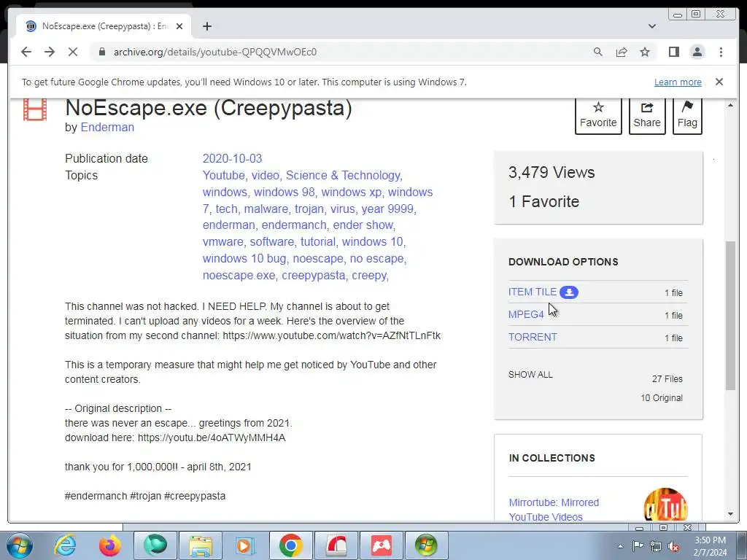Image resolution: width=747 pixels, height=560 pixels.
Task: View site info via lock icon
Action: (x=102, y=52)
